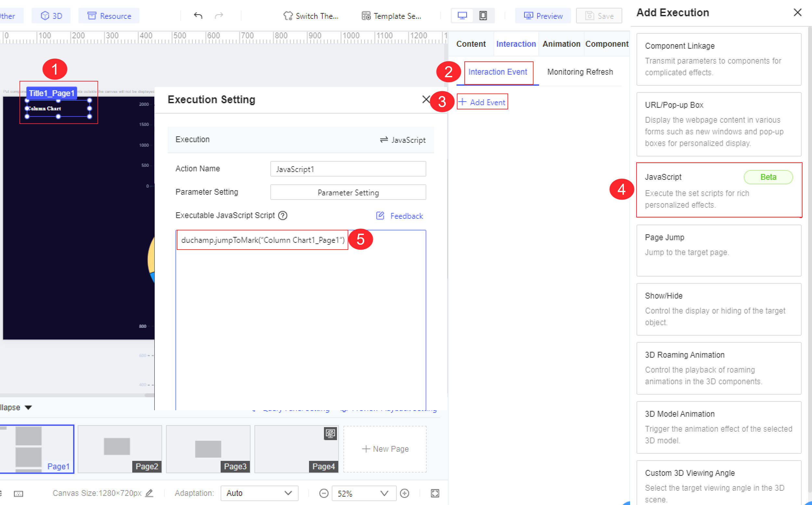The width and height of the screenshot is (812, 505).
Task: Click the Add Event link
Action: point(483,102)
